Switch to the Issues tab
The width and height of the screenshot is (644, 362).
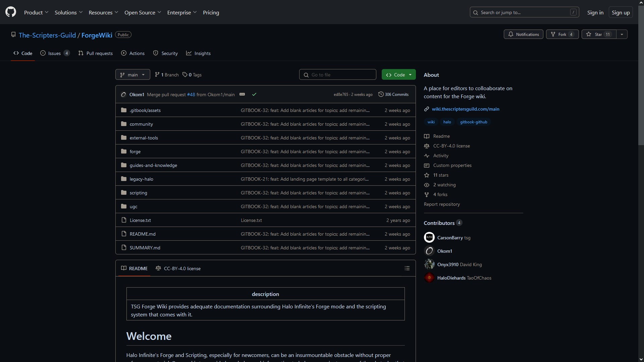pos(55,53)
